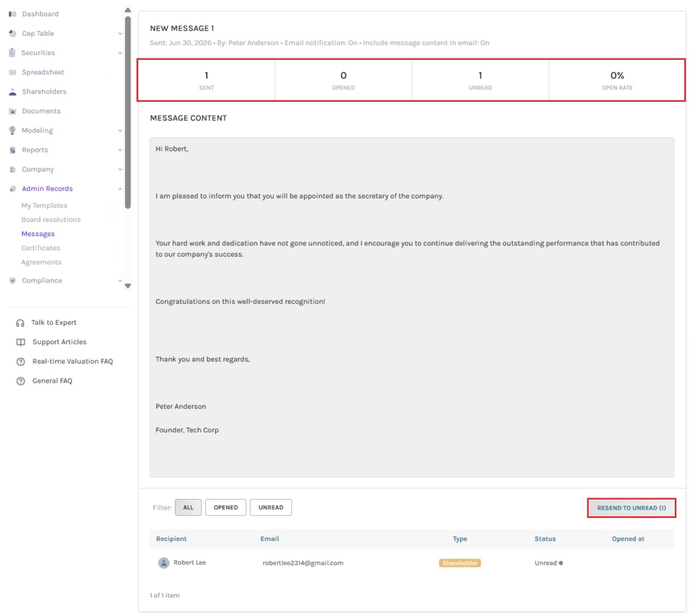Viewport: 689px width, 616px height.
Task: Click the OPENED count stat card
Action: [x=343, y=80]
